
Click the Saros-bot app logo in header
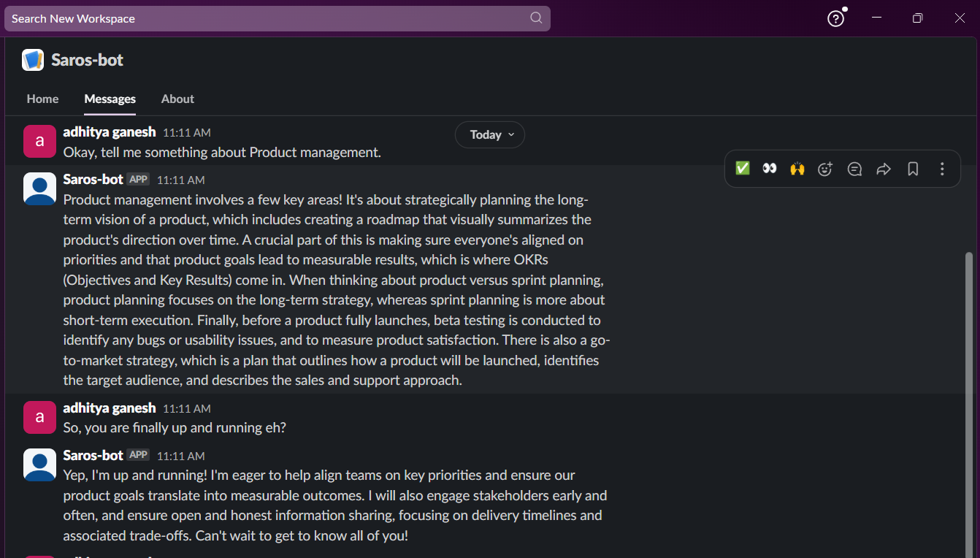point(33,60)
